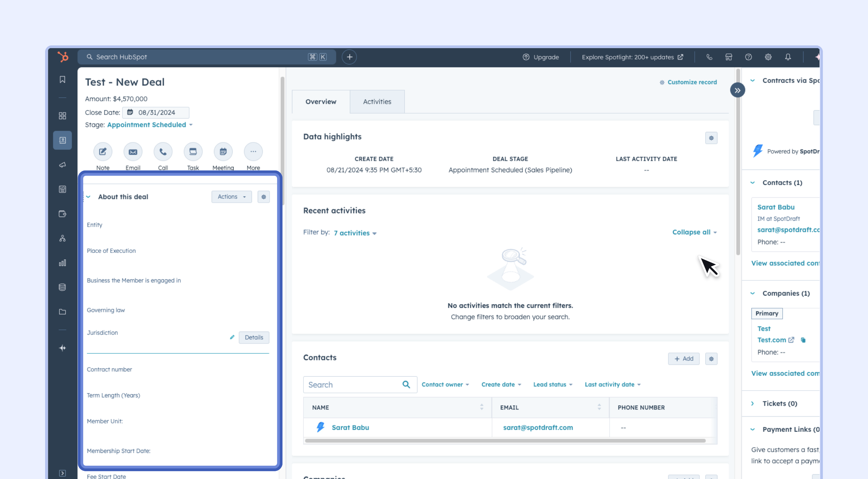
Task: Click the Note action icon
Action: tap(103, 152)
